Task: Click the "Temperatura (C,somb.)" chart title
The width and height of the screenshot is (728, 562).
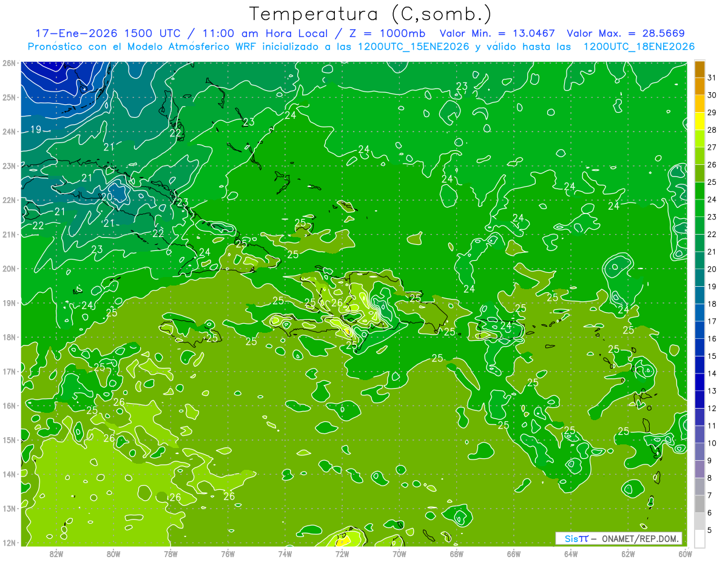Action: pos(370,14)
